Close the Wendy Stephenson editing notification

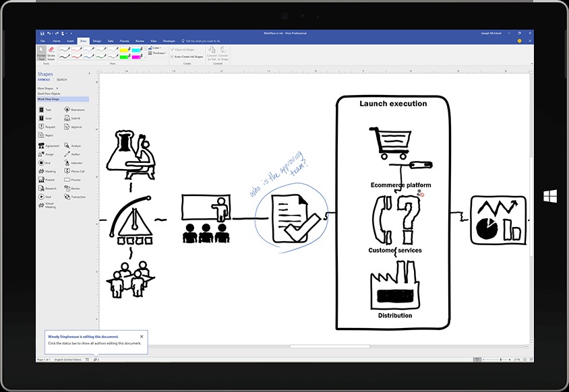142,336
